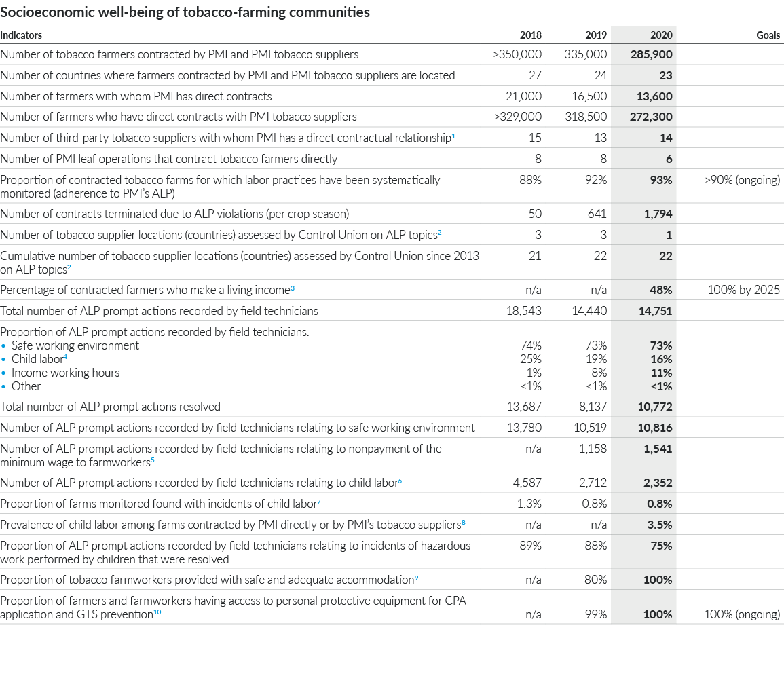Select the '100% by 2025' goal cell
Viewport: 784px width, 674px height.
pyautogui.click(x=743, y=290)
